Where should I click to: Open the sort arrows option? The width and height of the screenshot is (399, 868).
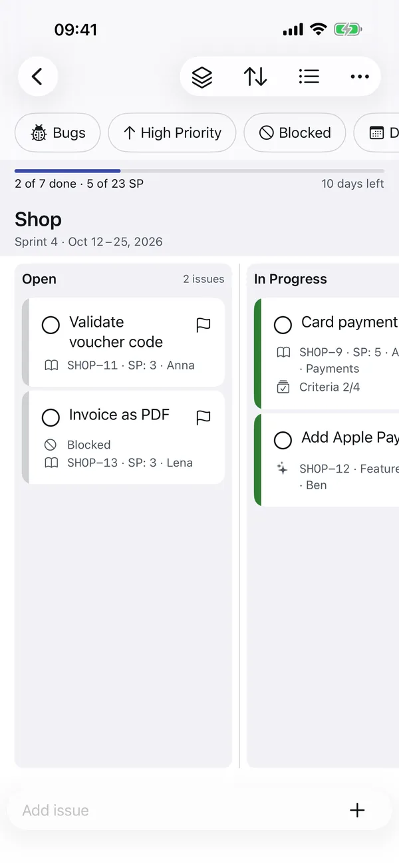(255, 77)
